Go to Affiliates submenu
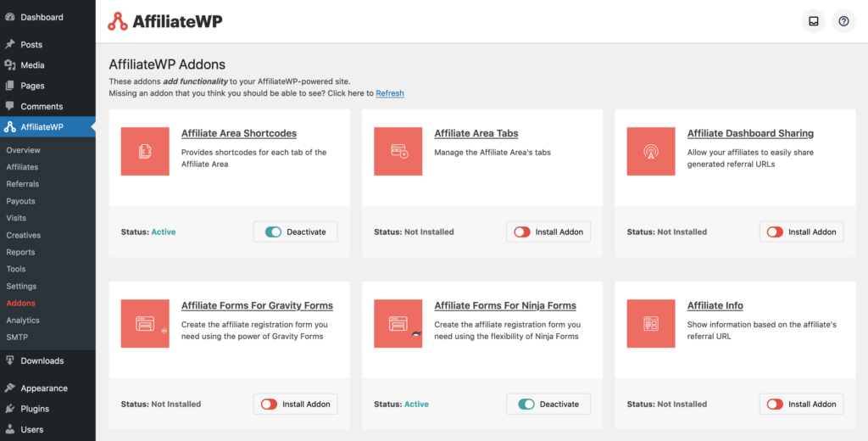868x441 pixels. [22, 167]
